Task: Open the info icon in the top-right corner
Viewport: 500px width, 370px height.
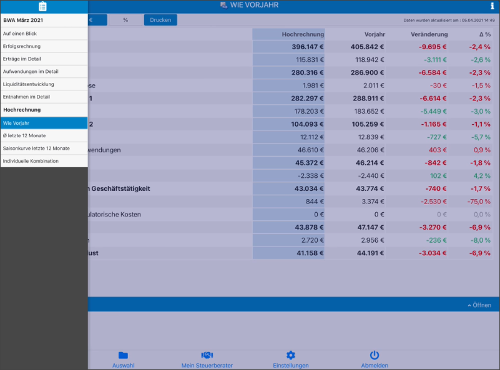Action: (492, 6)
